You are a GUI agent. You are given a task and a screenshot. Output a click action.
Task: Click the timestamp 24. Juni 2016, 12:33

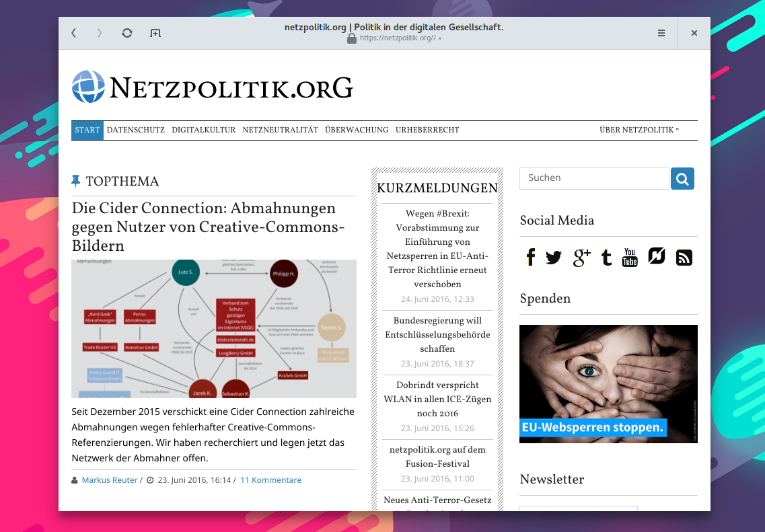tap(437, 299)
